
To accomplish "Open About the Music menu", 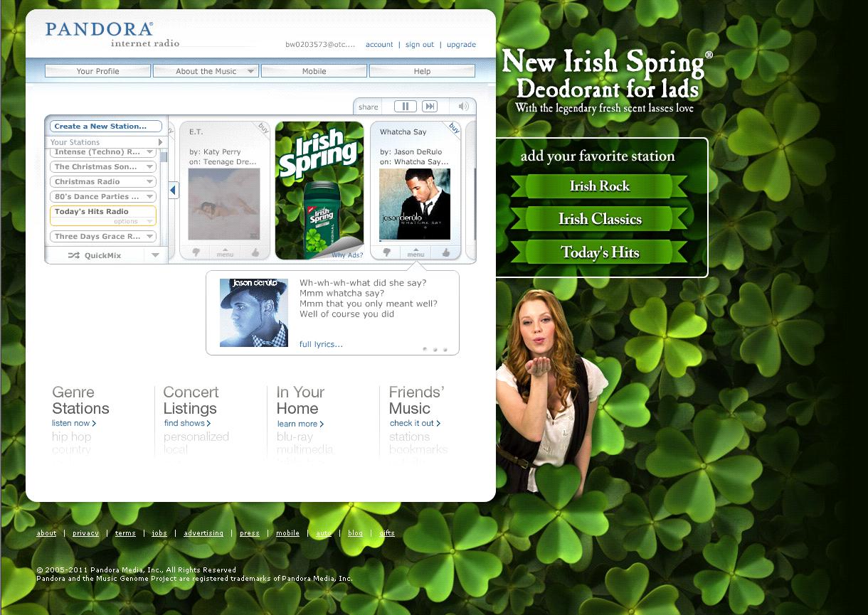I will pyautogui.click(x=206, y=71).
